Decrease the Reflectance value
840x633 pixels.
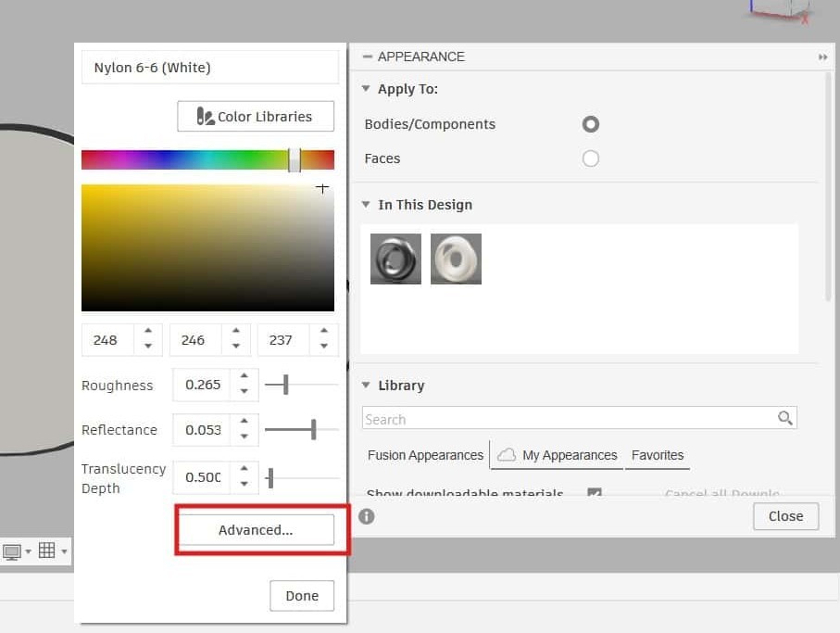point(244,437)
